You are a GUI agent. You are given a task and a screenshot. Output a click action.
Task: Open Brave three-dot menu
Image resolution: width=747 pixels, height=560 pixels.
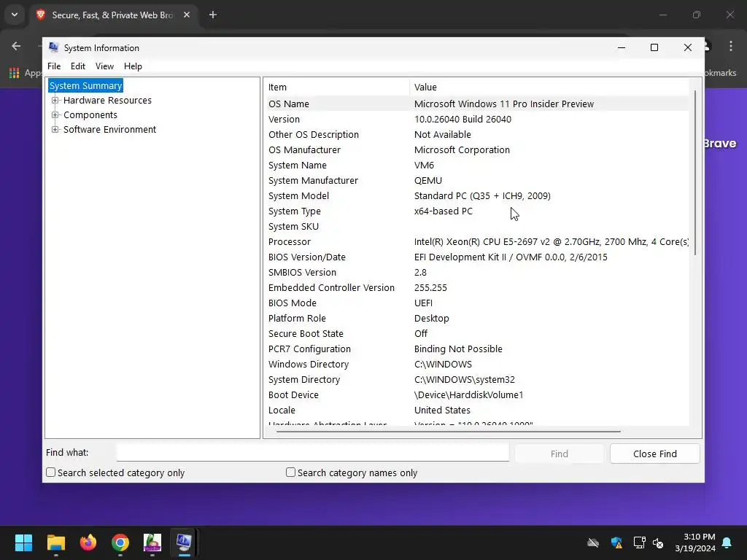(731, 46)
